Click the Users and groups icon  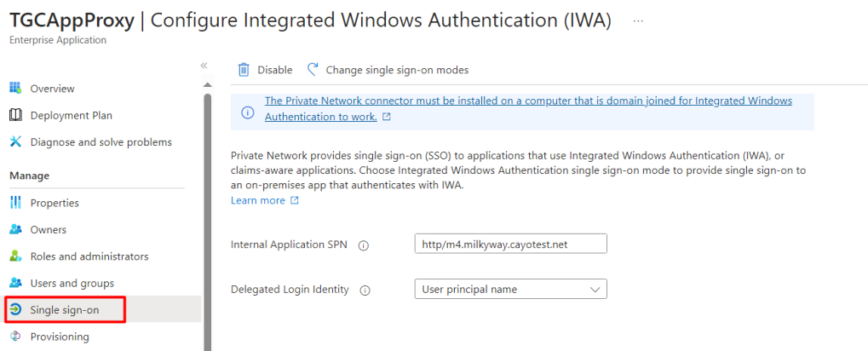click(x=15, y=283)
